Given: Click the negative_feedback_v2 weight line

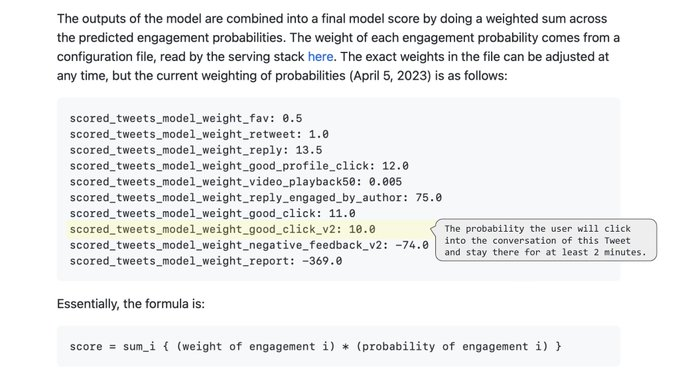Looking at the screenshot, I should tap(249, 245).
